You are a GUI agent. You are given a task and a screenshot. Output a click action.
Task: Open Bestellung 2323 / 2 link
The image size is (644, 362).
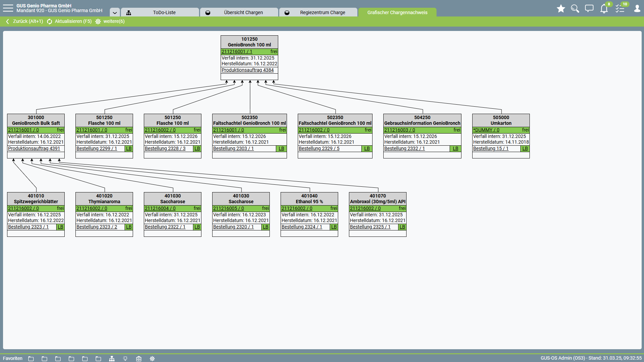(97, 227)
